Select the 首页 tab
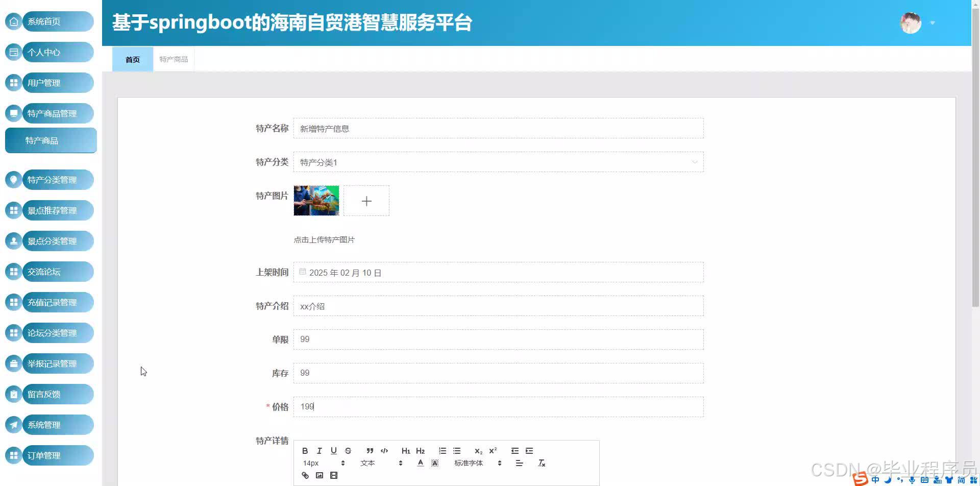 click(132, 59)
